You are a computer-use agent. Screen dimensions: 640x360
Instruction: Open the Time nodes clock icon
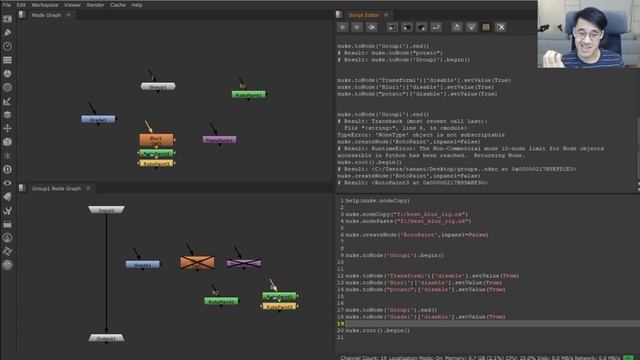point(7,47)
